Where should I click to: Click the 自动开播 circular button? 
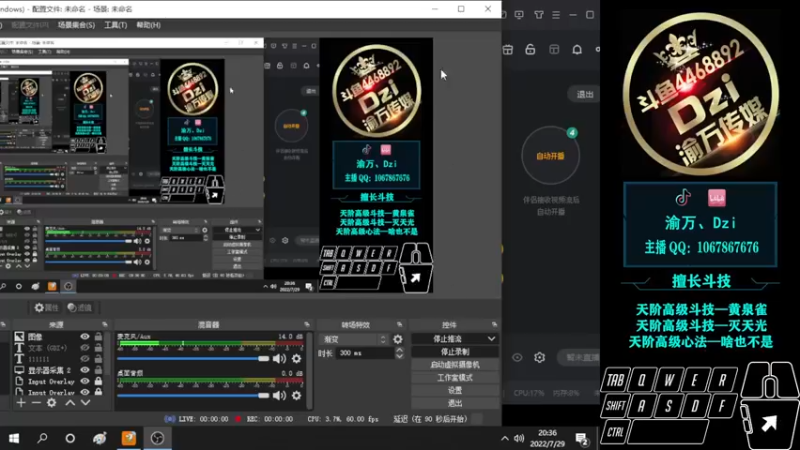pos(551,156)
